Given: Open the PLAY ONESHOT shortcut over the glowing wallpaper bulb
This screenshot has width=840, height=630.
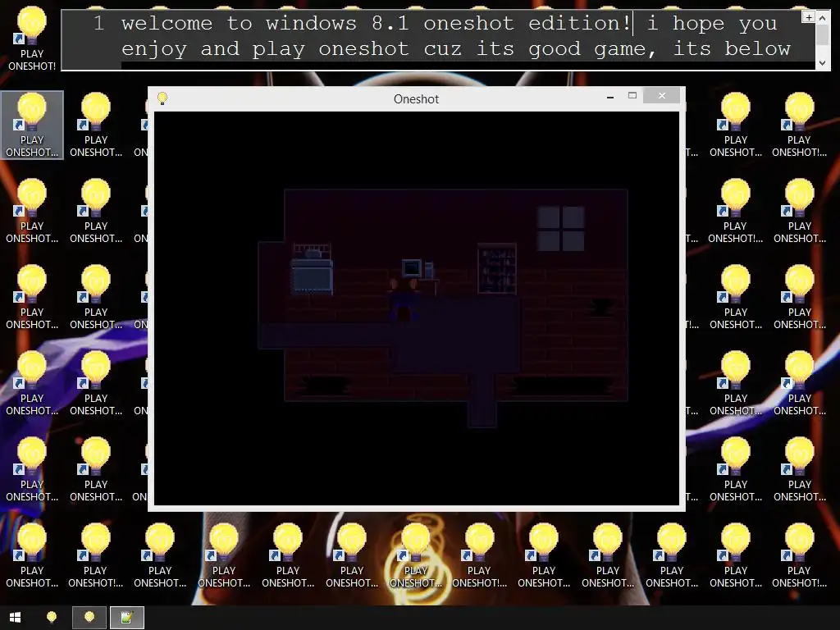Looking at the screenshot, I should [416, 555].
